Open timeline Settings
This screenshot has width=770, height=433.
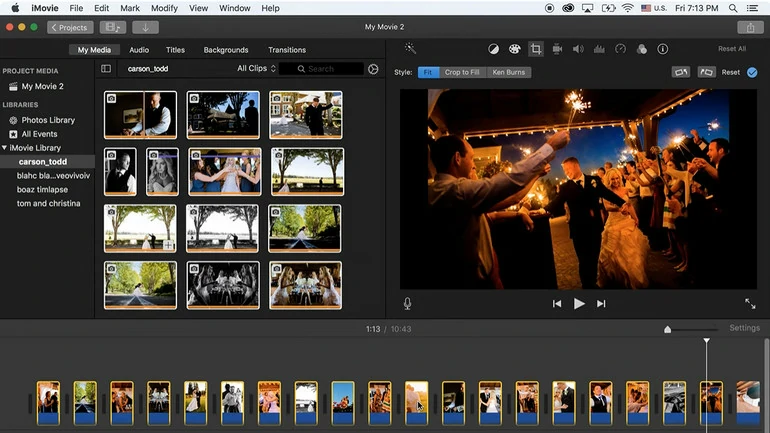pyautogui.click(x=744, y=327)
